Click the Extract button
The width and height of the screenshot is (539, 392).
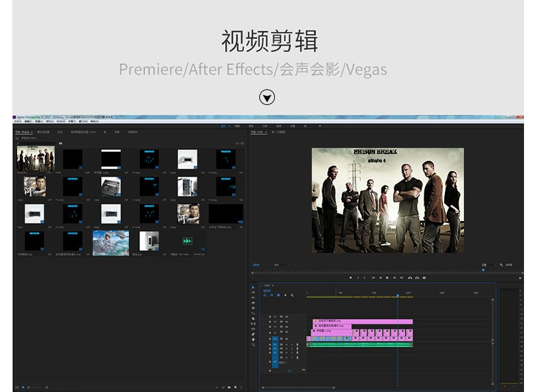[417, 277]
